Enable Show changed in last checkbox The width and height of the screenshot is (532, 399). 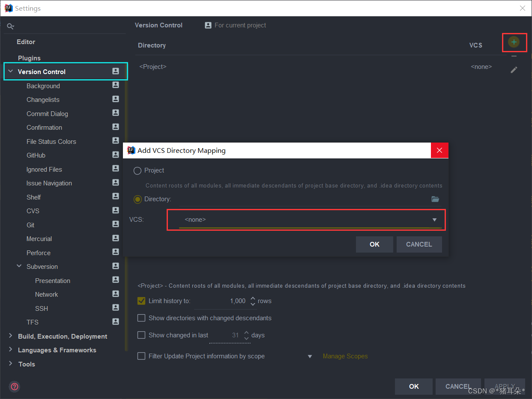coord(141,335)
